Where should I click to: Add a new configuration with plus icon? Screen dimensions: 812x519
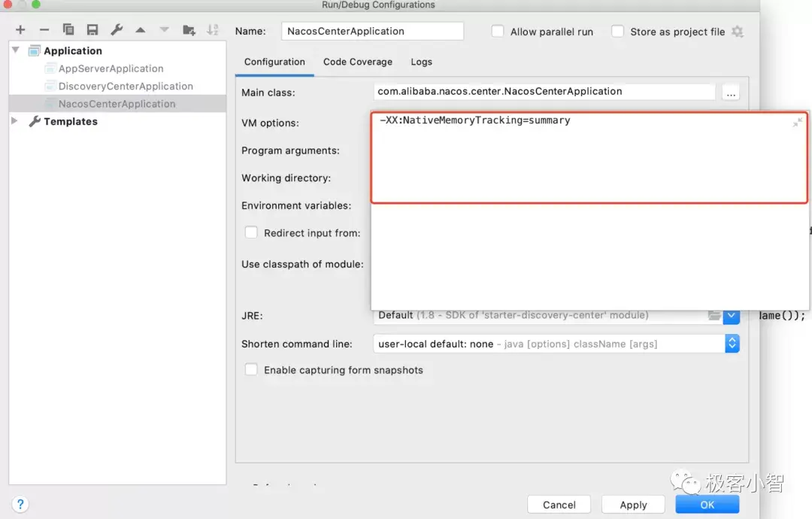[x=20, y=30]
